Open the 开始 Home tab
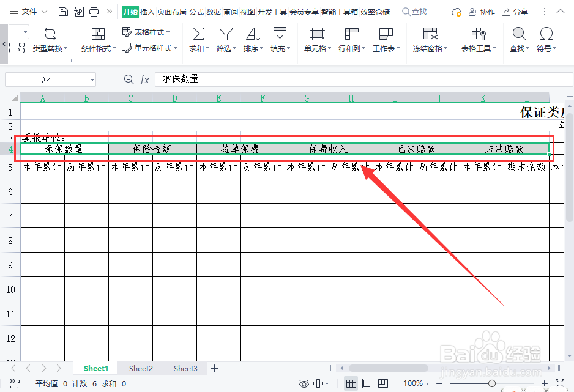574x392 pixels. point(130,12)
